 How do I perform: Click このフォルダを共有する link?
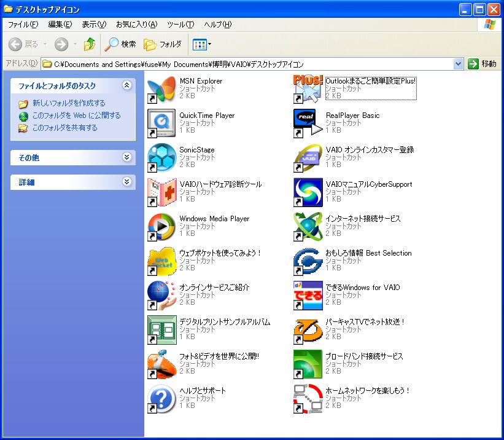64,128
